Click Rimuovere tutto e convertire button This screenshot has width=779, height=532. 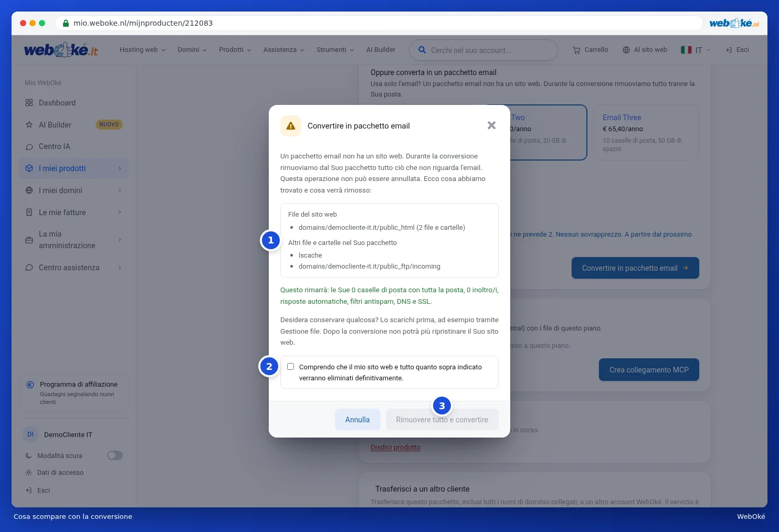pos(442,420)
